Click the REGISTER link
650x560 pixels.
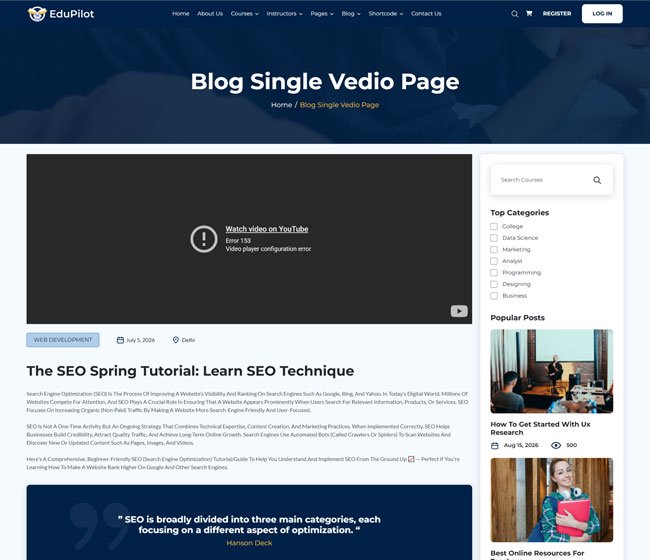click(x=557, y=14)
